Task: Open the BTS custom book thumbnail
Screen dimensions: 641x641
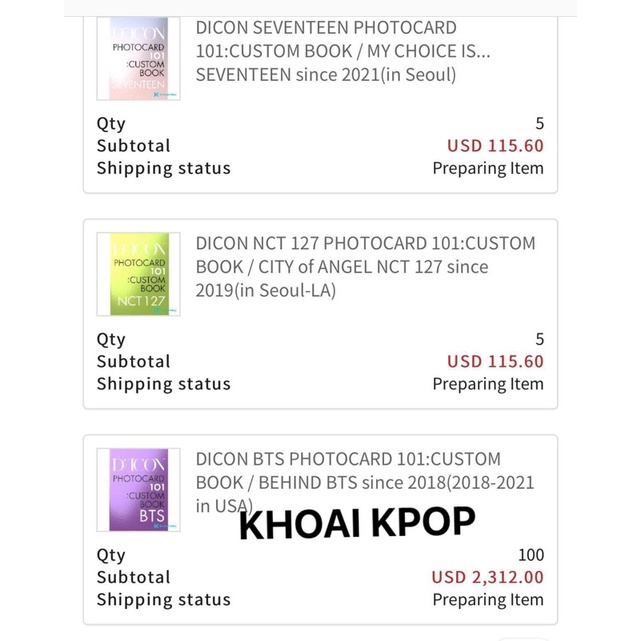Action: pyautogui.click(x=139, y=489)
